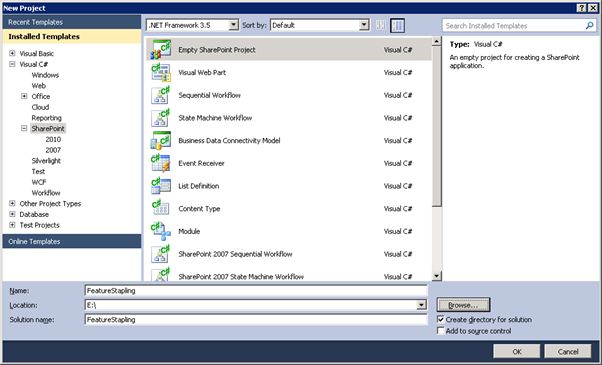Select SharePoint 2007 State Machine Workflow icon
The image size is (602, 365).
click(x=160, y=274)
